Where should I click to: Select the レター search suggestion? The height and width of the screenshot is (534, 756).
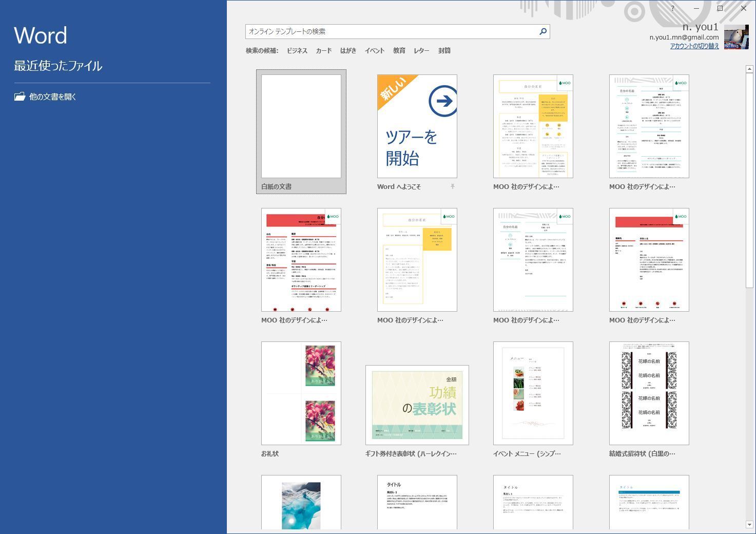click(x=421, y=50)
